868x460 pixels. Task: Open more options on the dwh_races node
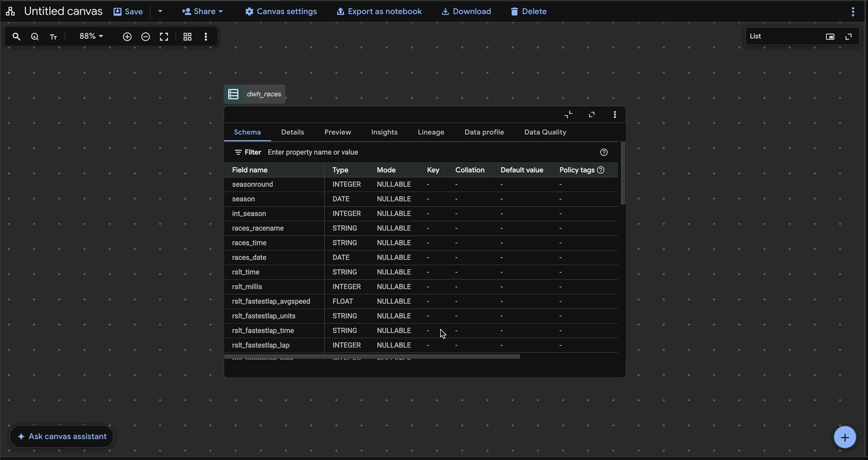[x=615, y=115]
